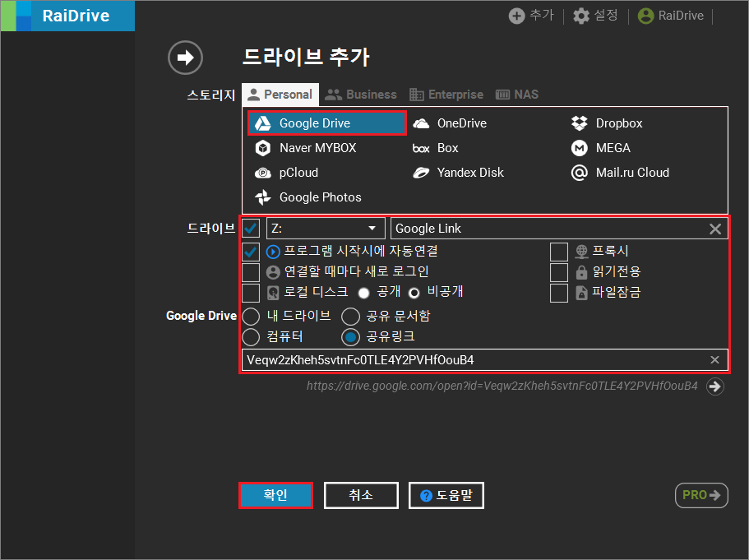Select OneDrive storage
The image size is (749, 560).
coord(450,123)
